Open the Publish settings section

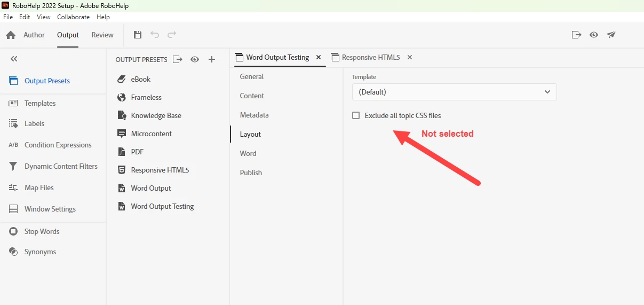click(251, 173)
